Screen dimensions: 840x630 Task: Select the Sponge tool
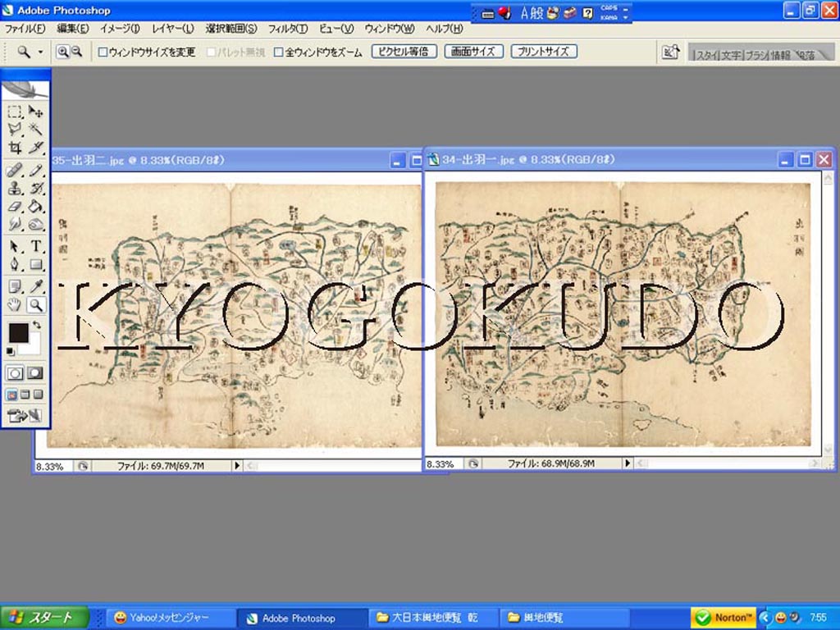pyautogui.click(x=35, y=223)
